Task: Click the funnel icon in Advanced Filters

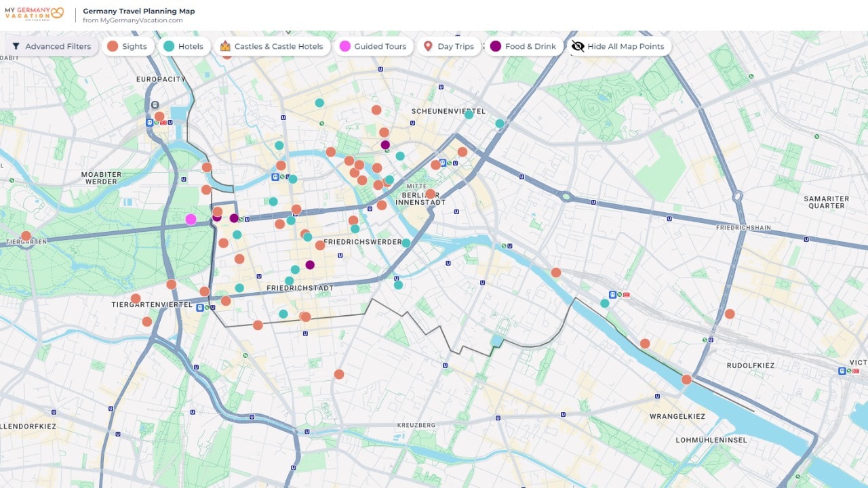Action: click(x=16, y=47)
